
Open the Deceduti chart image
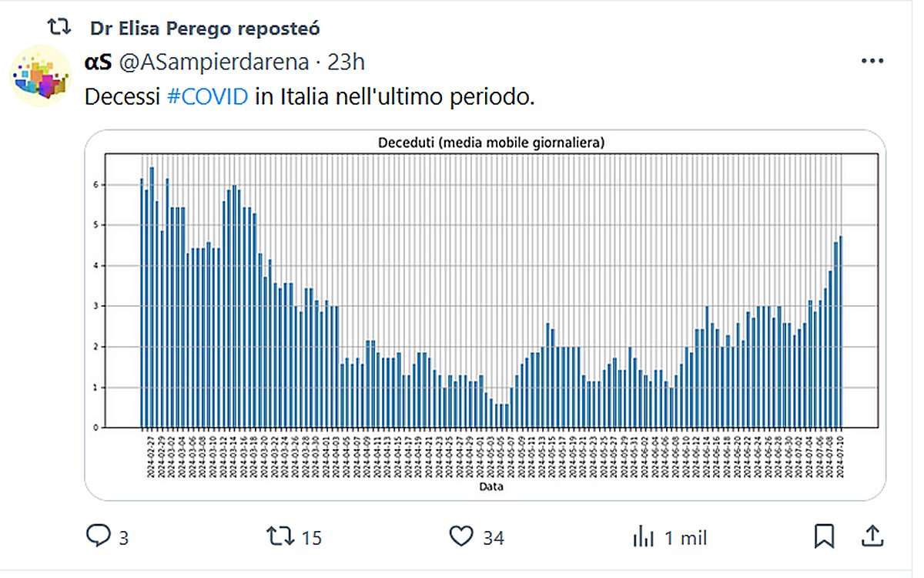tap(484, 316)
